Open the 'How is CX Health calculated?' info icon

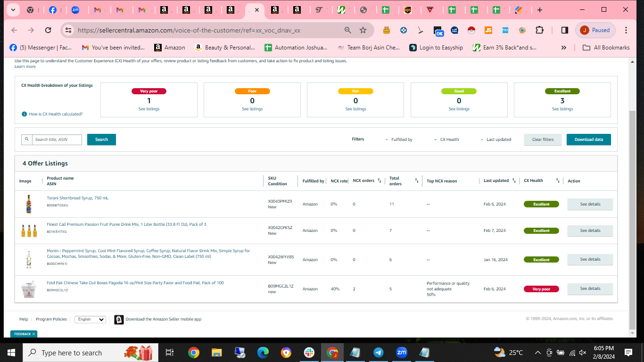[x=24, y=114]
